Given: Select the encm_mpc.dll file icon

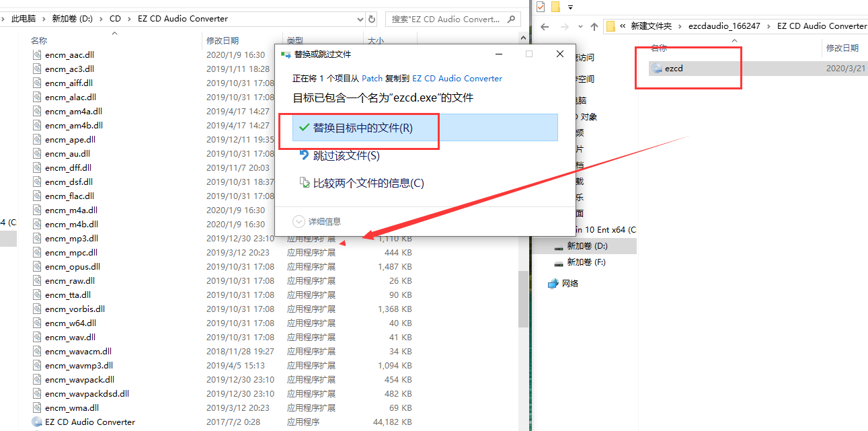Looking at the screenshot, I should [x=37, y=252].
